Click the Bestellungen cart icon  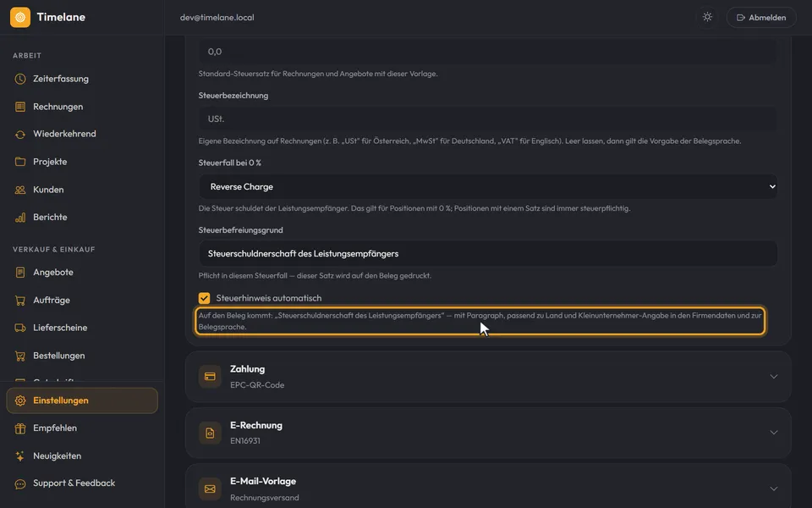coord(20,356)
